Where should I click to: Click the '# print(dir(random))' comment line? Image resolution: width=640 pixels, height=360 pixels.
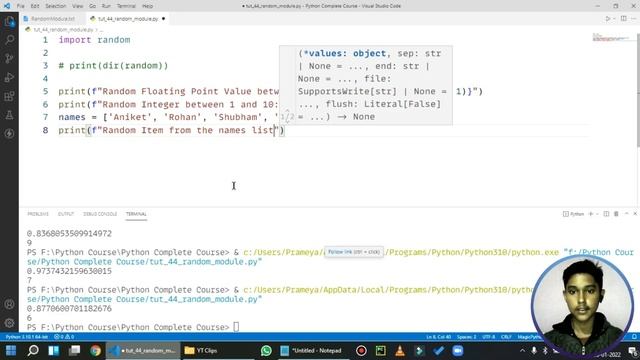pyautogui.click(x=113, y=66)
